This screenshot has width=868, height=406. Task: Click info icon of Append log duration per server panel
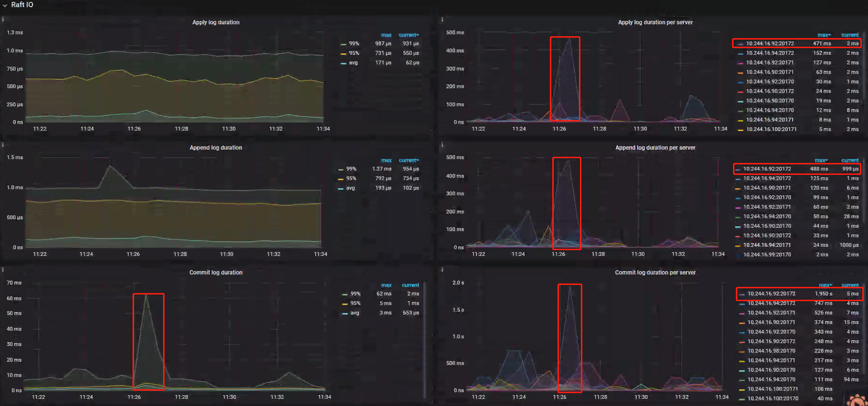(442, 144)
